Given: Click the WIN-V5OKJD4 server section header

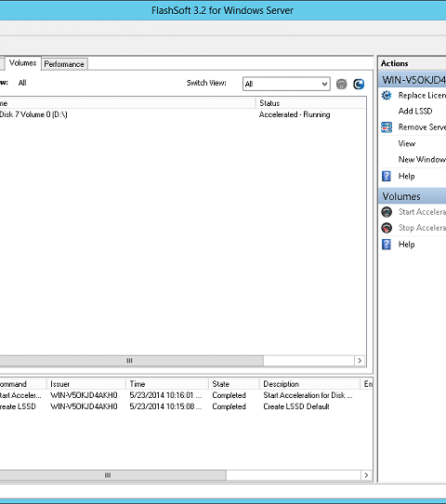Looking at the screenshot, I should pos(413,80).
